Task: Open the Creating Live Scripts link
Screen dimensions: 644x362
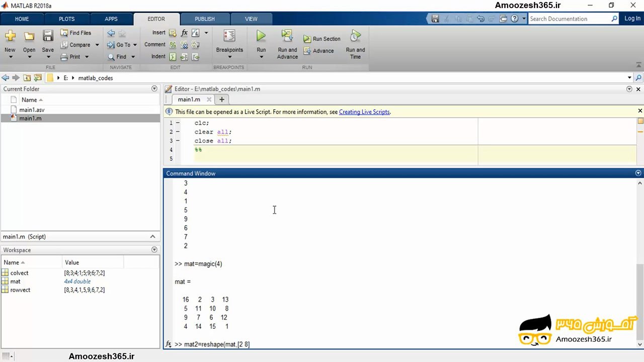Action: pos(364,112)
